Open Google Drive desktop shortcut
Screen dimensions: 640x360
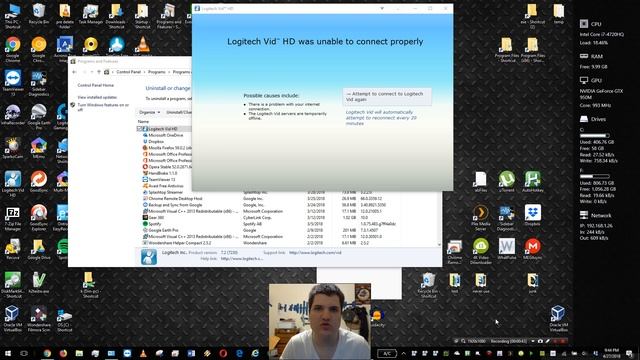(39, 250)
